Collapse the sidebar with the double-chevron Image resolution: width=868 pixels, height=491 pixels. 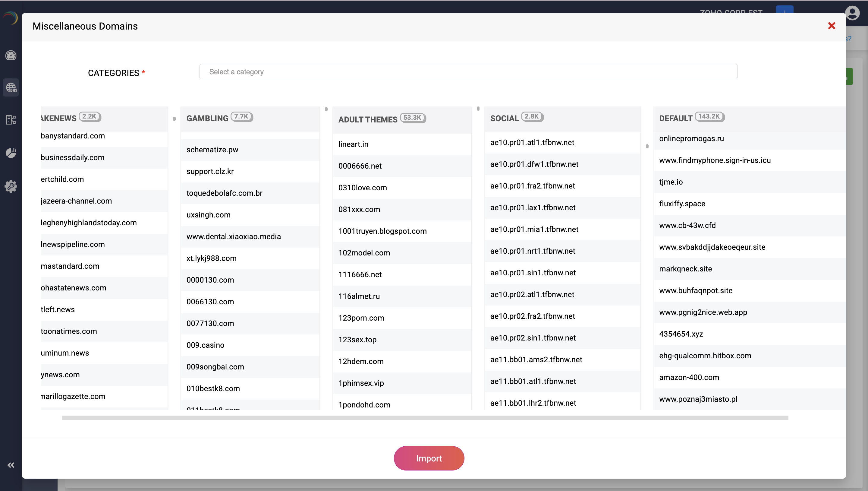[x=11, y=465]
